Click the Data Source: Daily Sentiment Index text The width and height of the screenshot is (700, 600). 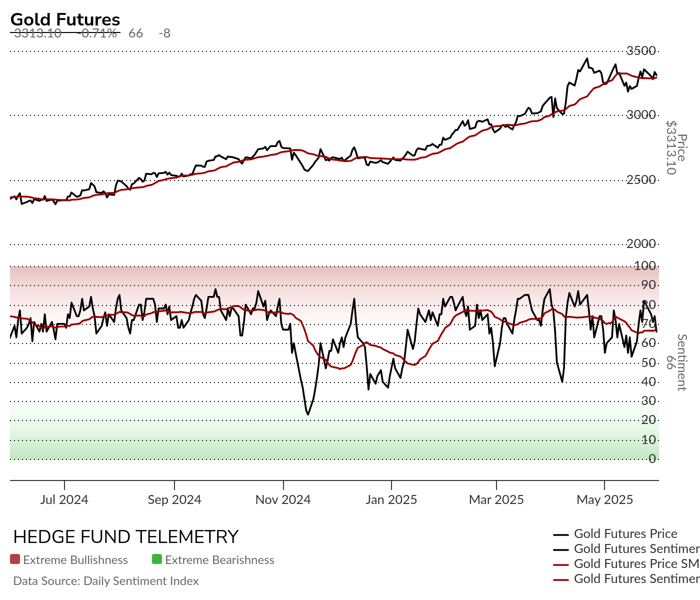tap(106, 581)
